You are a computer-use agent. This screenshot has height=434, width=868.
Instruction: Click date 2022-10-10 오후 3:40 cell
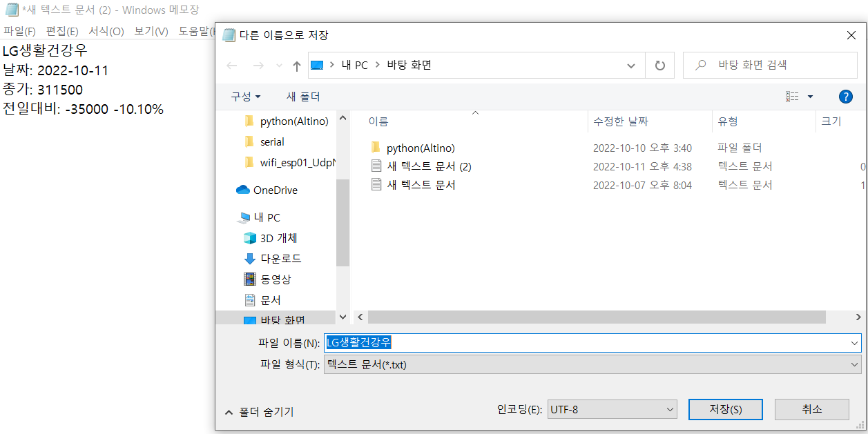[642, 148]
